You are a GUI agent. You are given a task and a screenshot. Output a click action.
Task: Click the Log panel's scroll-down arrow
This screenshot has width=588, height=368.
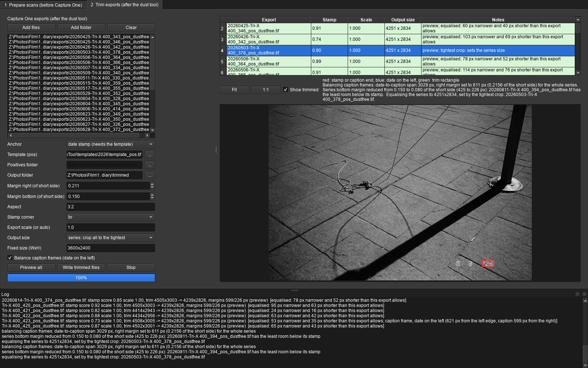click(x=585, y=365)
